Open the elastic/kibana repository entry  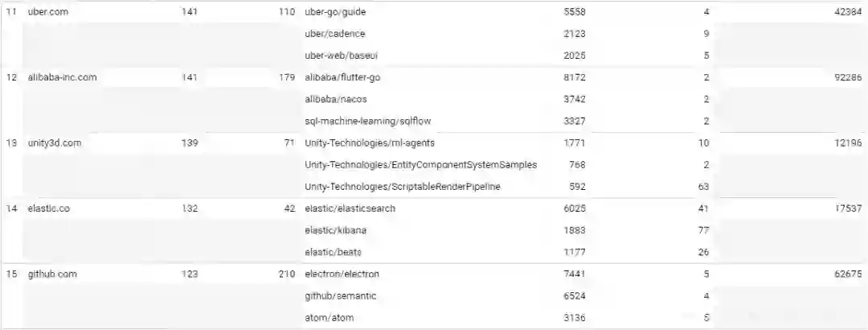click(336, 230)
